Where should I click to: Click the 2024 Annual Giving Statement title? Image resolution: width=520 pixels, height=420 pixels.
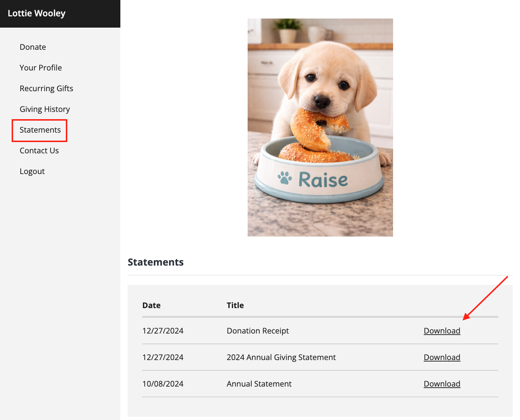pos(281,358)
